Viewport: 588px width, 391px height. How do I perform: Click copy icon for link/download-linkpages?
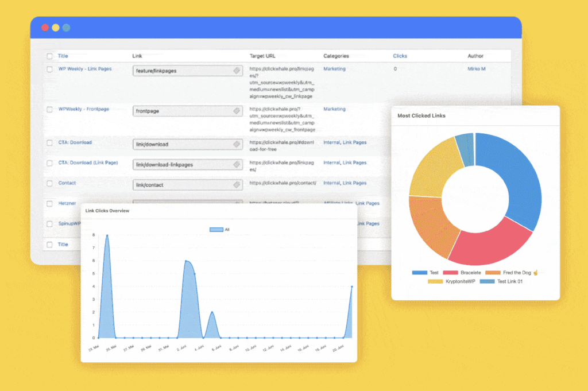237,165
